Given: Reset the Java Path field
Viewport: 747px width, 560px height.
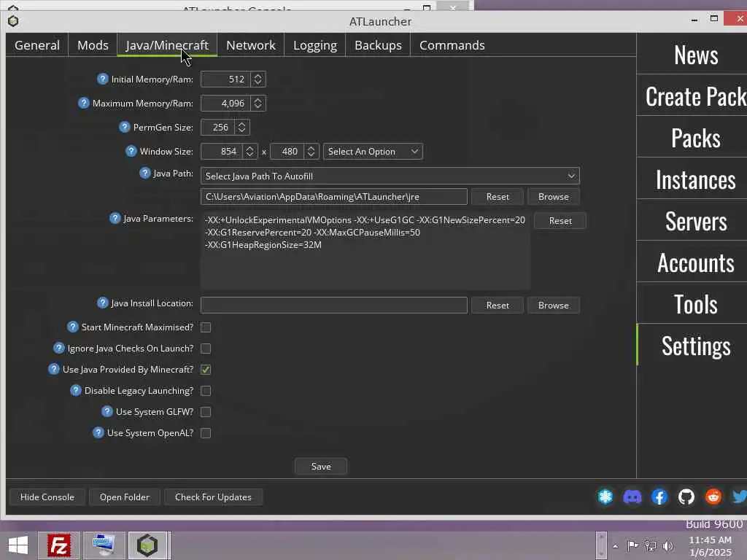Looking at the screenshot, I should pos(498,197).
